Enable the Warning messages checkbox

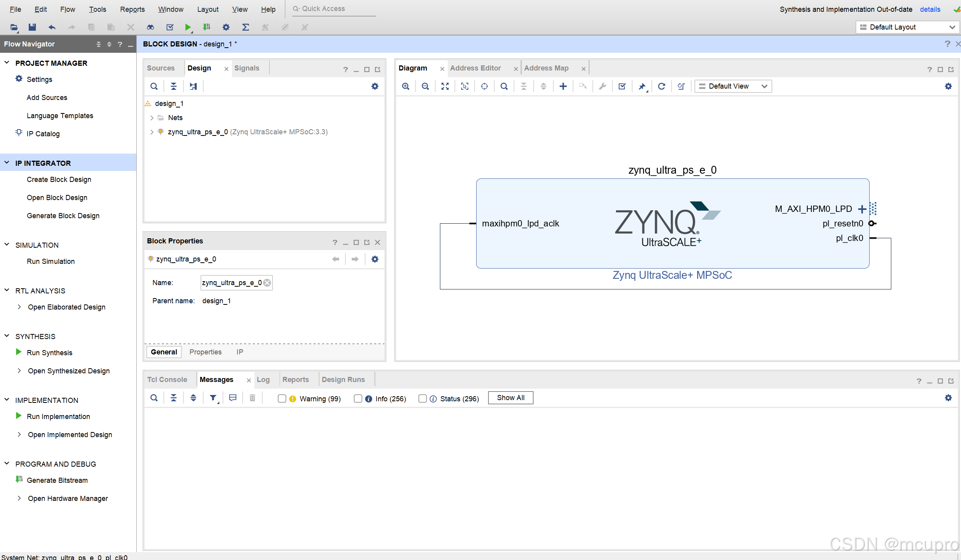pyautogui.click(x=282, y=399)
